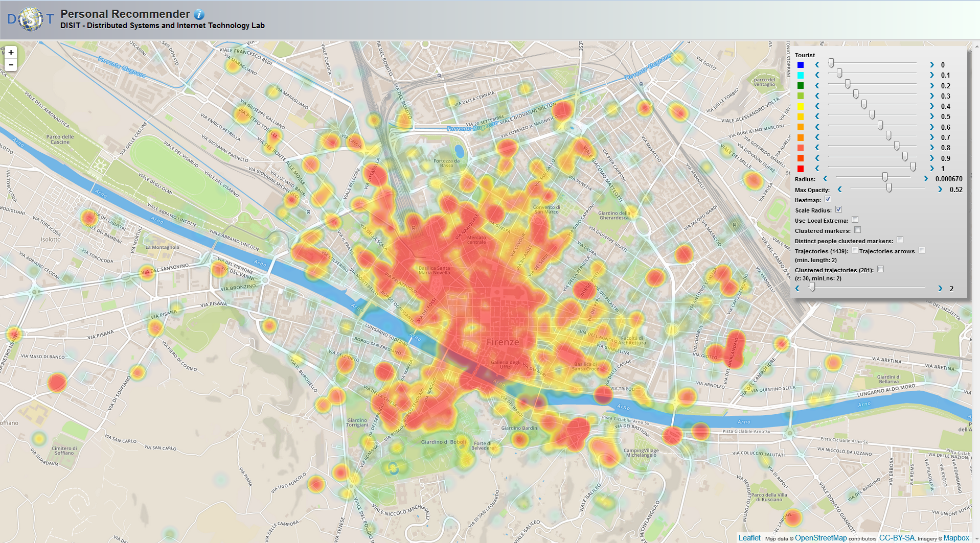Click the Radius slider handle
The image size is (980, 543).
(885, 177)
